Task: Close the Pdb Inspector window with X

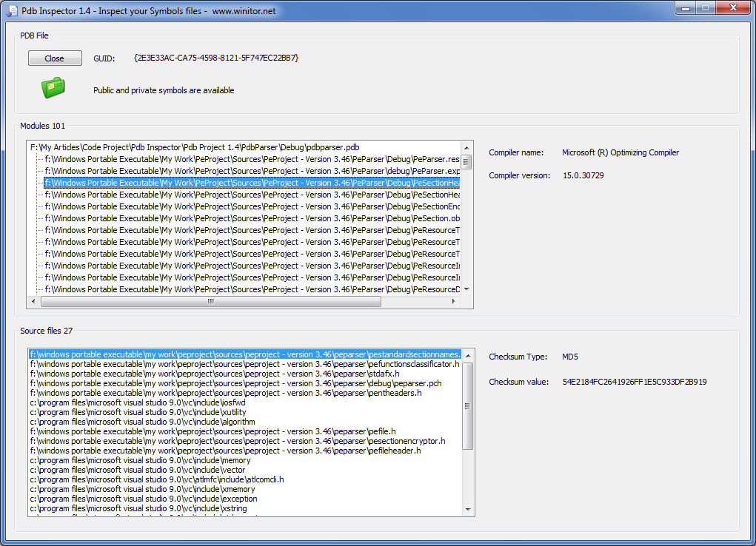Action: 733,8
